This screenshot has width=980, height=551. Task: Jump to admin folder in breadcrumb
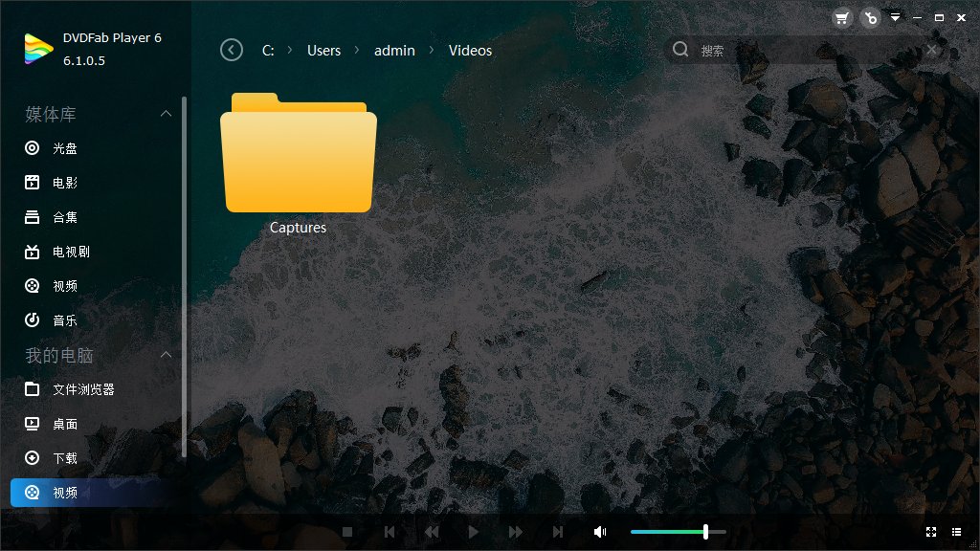click(x=394, y=50)
